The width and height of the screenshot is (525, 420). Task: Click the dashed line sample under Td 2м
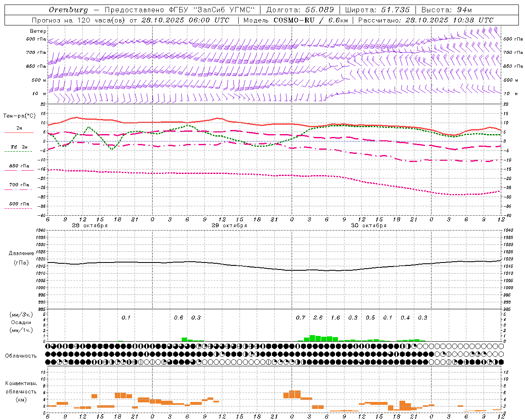[x=18, y=152]
